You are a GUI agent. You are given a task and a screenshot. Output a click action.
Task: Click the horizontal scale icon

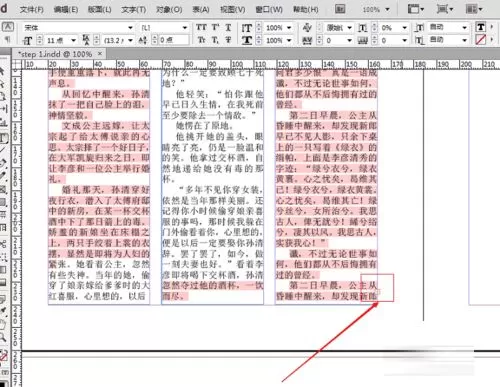[247, 40]
